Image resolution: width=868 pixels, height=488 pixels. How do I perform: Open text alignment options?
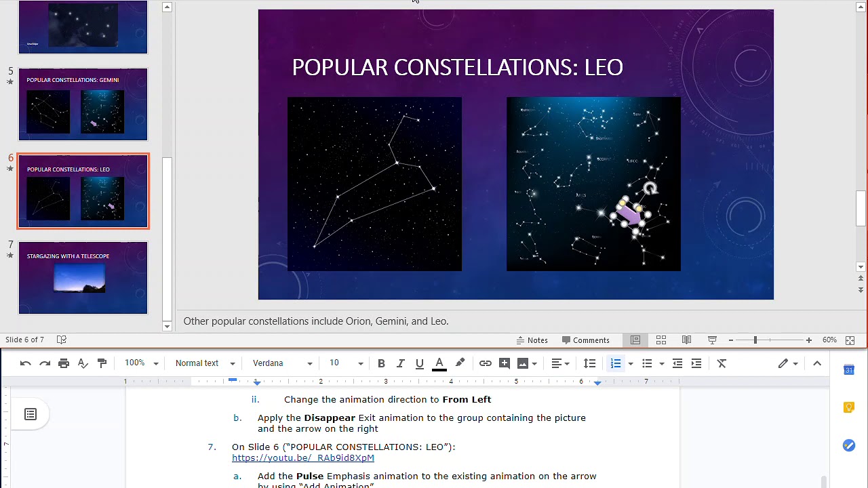coord(560,363)
